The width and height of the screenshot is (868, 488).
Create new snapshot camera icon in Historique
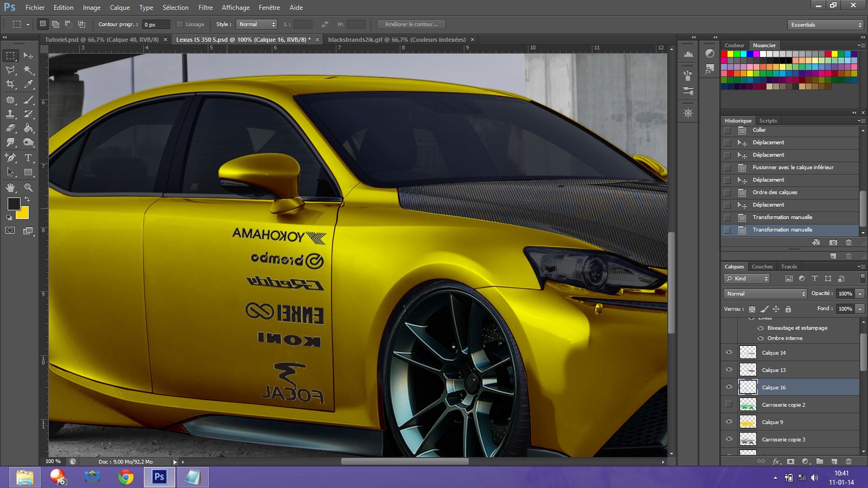pos(833,242)
